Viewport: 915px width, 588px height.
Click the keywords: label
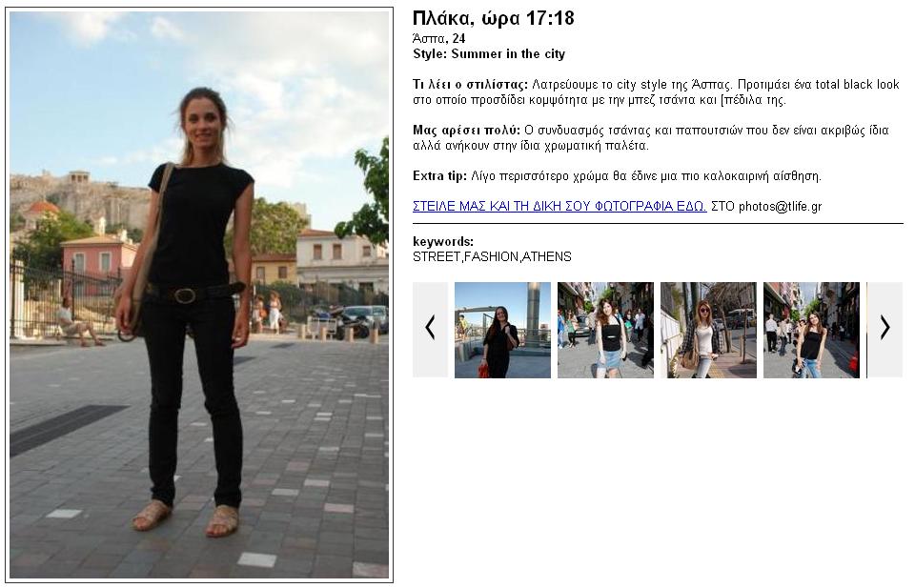pos(443,241)
